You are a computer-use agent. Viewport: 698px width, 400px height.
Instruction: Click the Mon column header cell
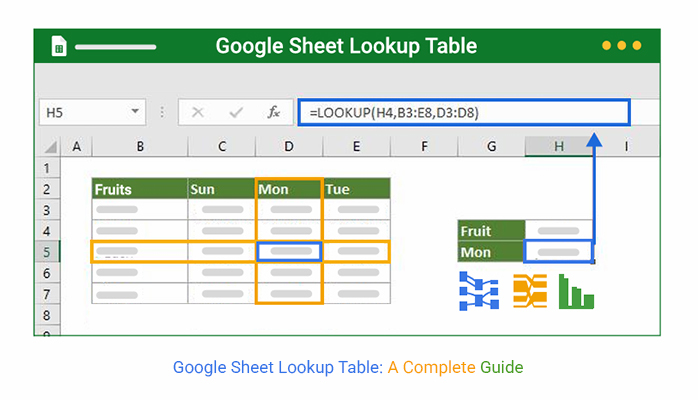[x=289, y=189]
